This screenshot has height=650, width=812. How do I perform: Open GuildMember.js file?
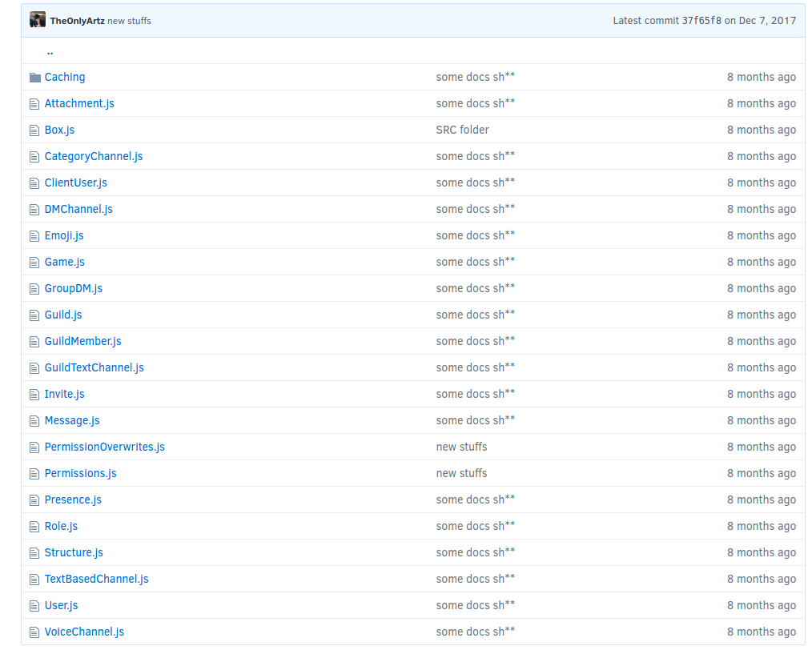click(x=82, y=341)
